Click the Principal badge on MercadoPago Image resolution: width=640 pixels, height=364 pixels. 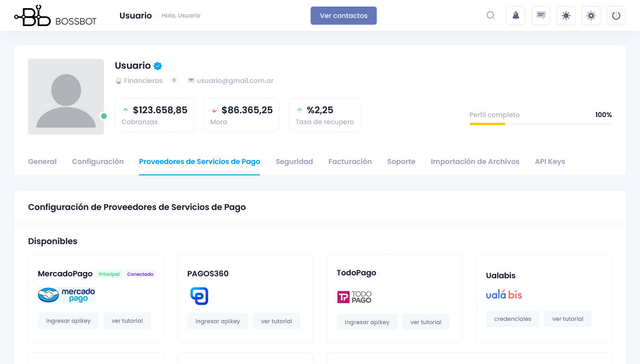click(109, 274)
